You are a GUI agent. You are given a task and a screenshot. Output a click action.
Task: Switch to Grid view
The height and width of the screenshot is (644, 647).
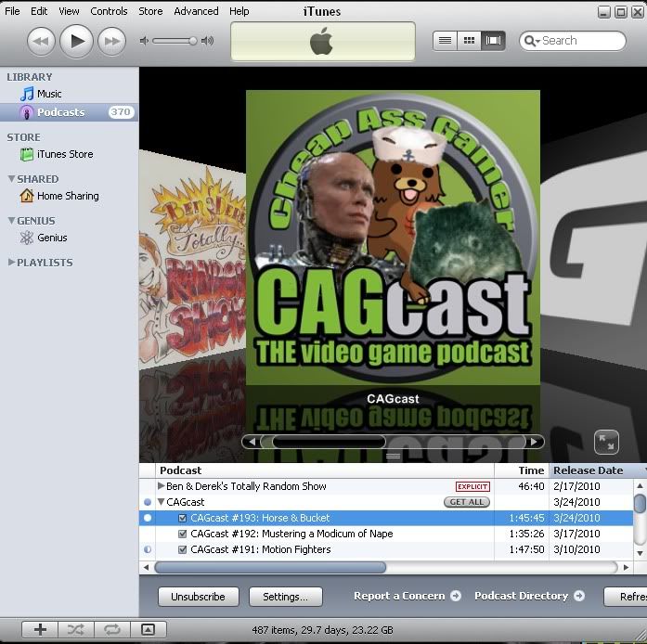point(469,41)
